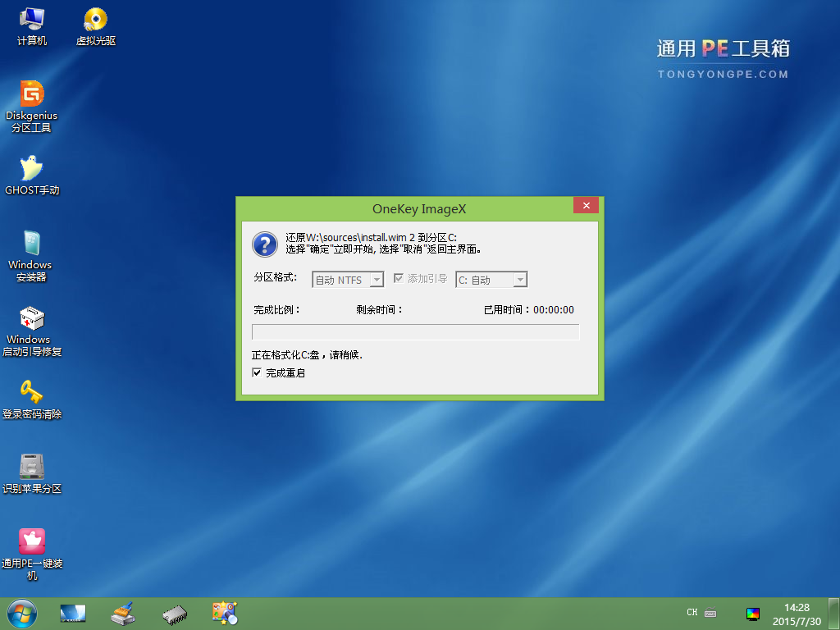840x630 pixels.
Task: Open the color display tray icon
Action: coord(753,614)
